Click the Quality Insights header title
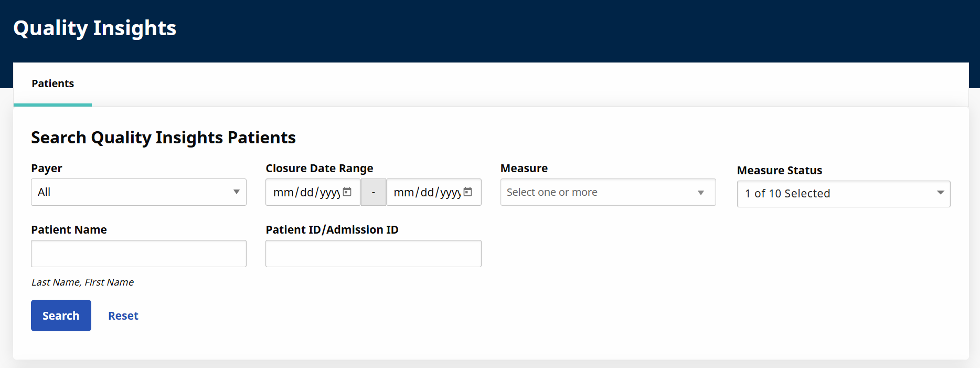 [x=94, y=28]
